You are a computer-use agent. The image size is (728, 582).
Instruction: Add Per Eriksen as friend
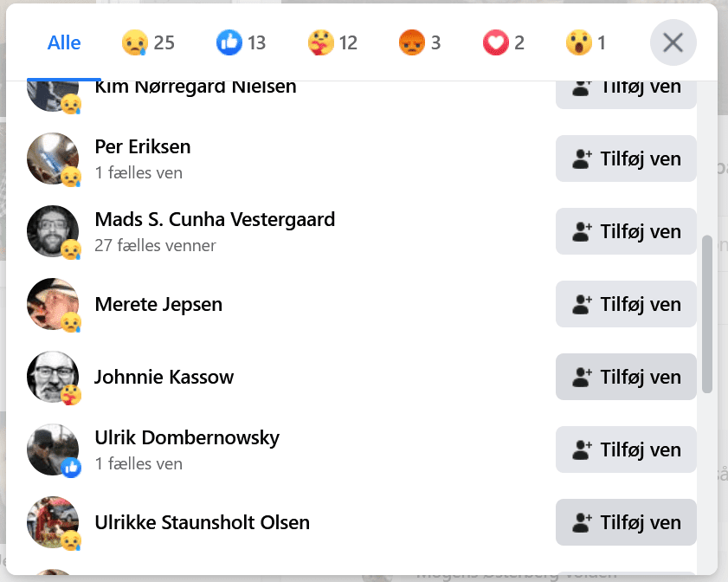click(x=626, y=158)
